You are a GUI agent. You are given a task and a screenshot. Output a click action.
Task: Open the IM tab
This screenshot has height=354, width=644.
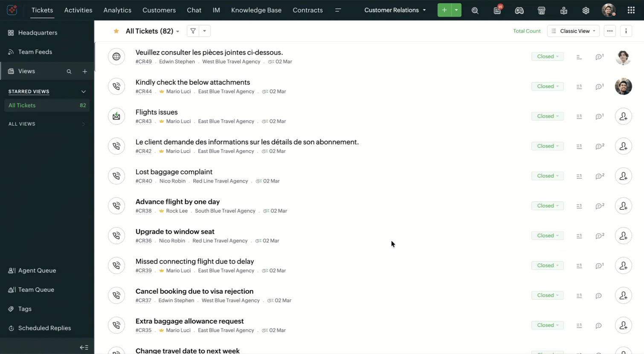[216, 10]
